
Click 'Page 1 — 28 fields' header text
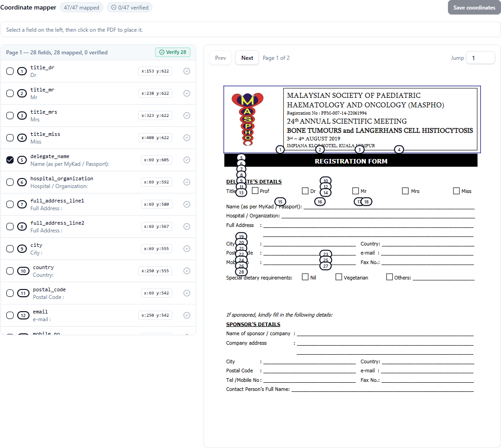57,53
